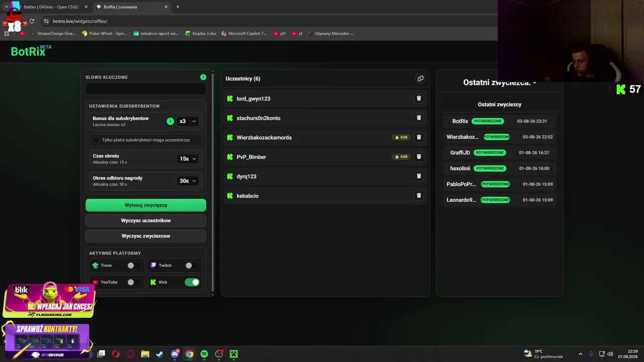
Task: Open subscriber bonus info icon
Action: pos(170,121)
